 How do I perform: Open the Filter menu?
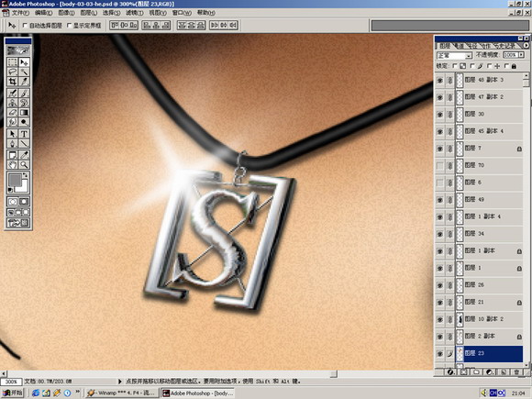point(135,13)
